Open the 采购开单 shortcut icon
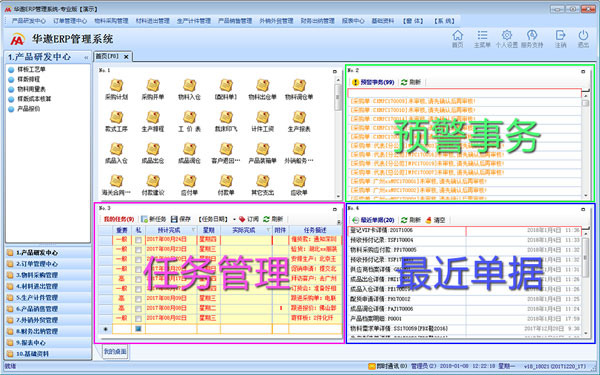Viewport: 600px width, 375px height. coord(153,90)
